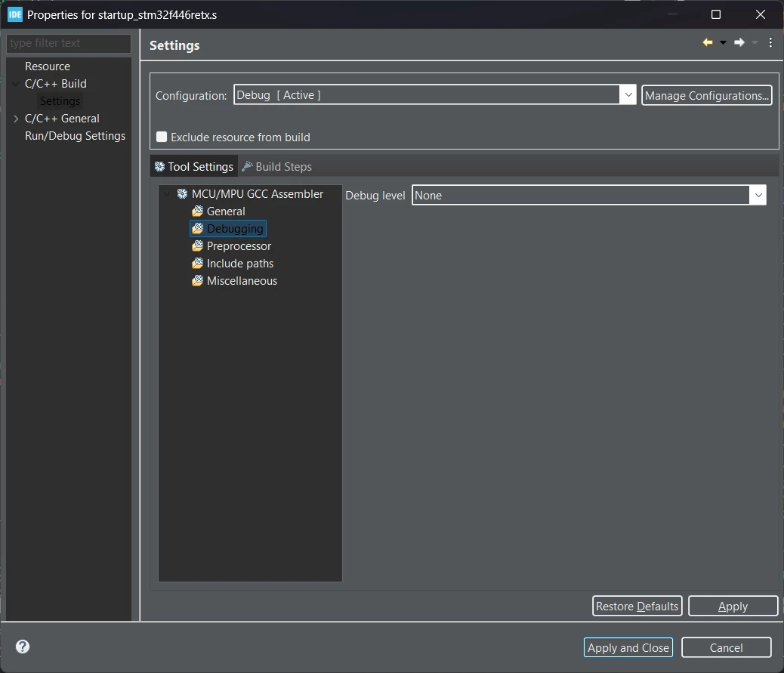
Task: Click the Tool Settings tab gear icon
Action: click(x=159, y=166)
